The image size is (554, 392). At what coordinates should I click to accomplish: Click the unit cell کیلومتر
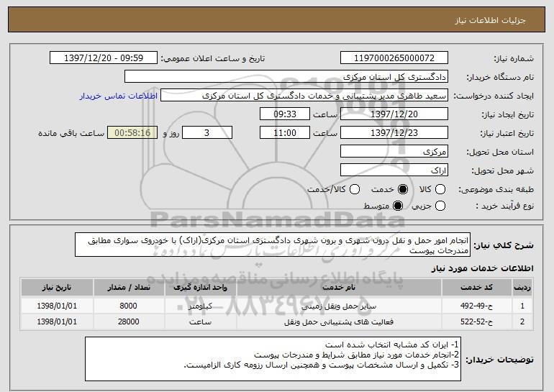click(x=200, y=306)
